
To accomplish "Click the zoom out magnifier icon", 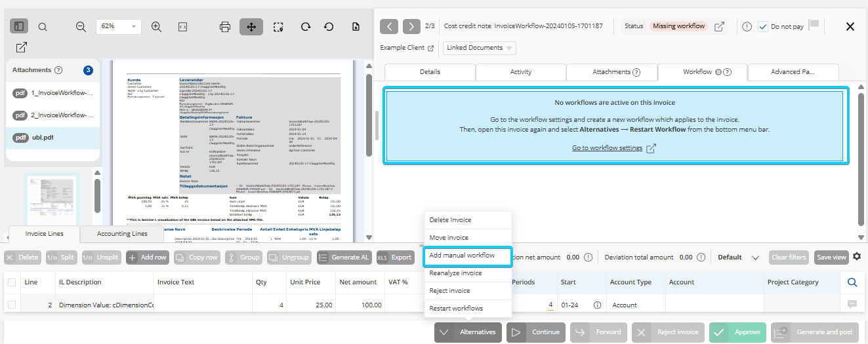I will (81, 27).
